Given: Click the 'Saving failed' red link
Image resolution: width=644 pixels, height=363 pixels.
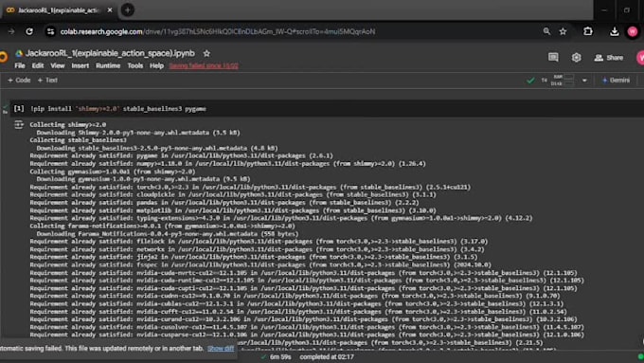Looking at the screenshot, I should click(x=204, y=65).
